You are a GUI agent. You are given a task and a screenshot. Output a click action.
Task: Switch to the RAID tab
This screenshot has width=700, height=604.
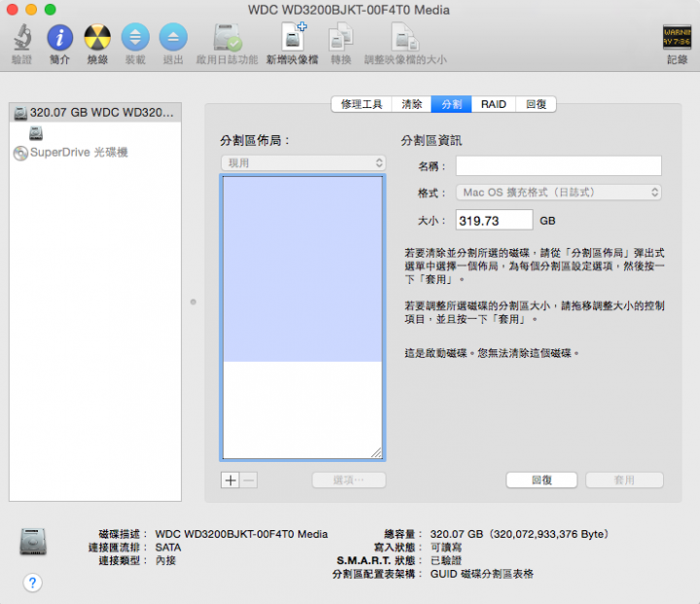493,104
